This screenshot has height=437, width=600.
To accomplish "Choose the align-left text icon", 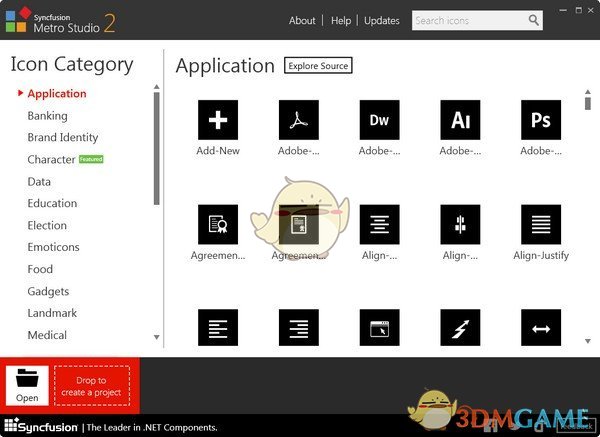I will [218, 328].
